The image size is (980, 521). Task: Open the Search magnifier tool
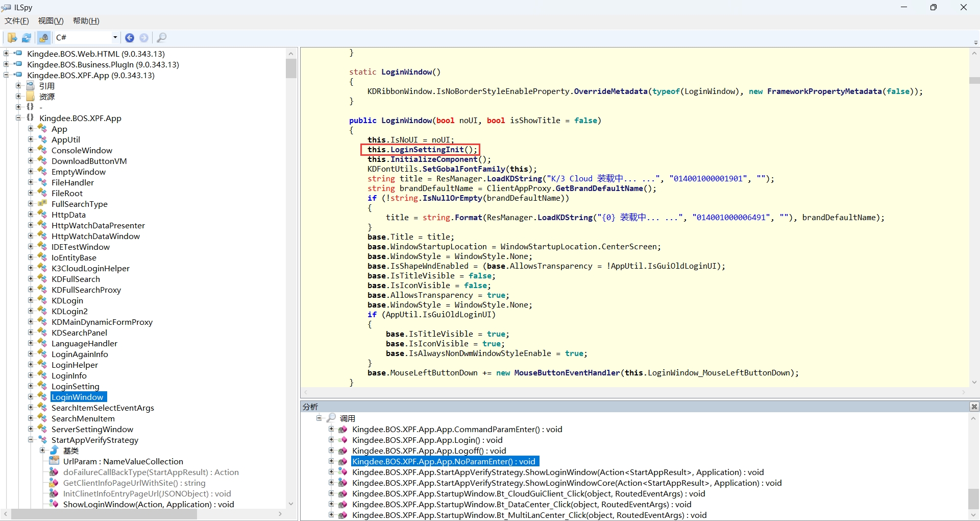pos(161,38)
